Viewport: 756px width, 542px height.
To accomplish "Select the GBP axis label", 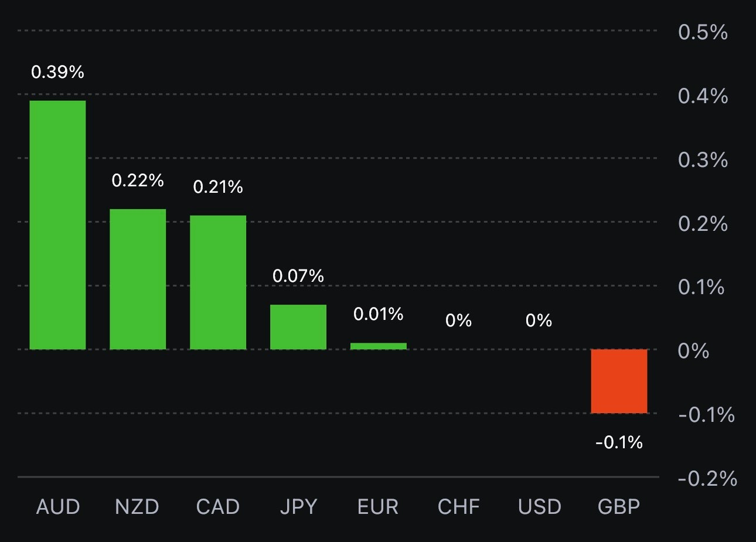I will click(619, 507).
